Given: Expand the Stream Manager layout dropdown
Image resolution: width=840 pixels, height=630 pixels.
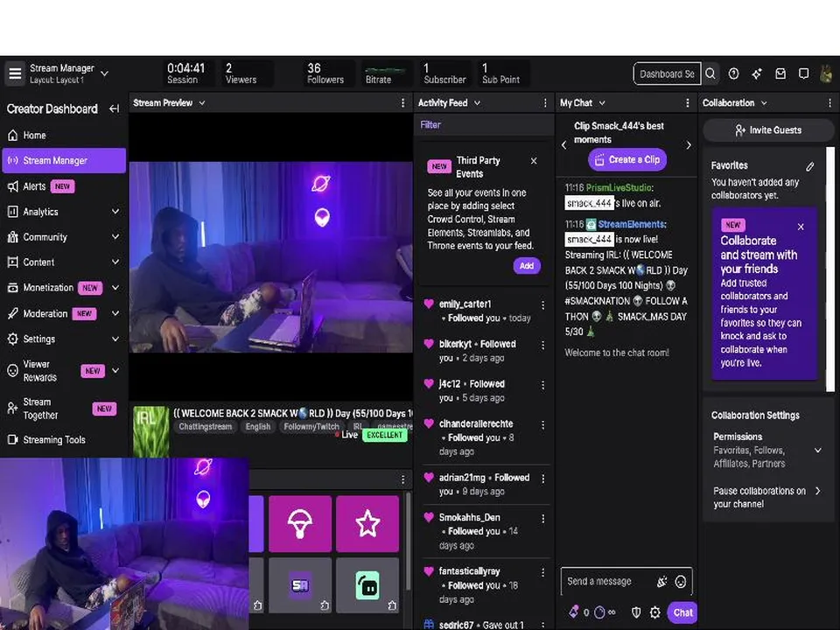Looking at the screenshot, I should tap(105, 73).
